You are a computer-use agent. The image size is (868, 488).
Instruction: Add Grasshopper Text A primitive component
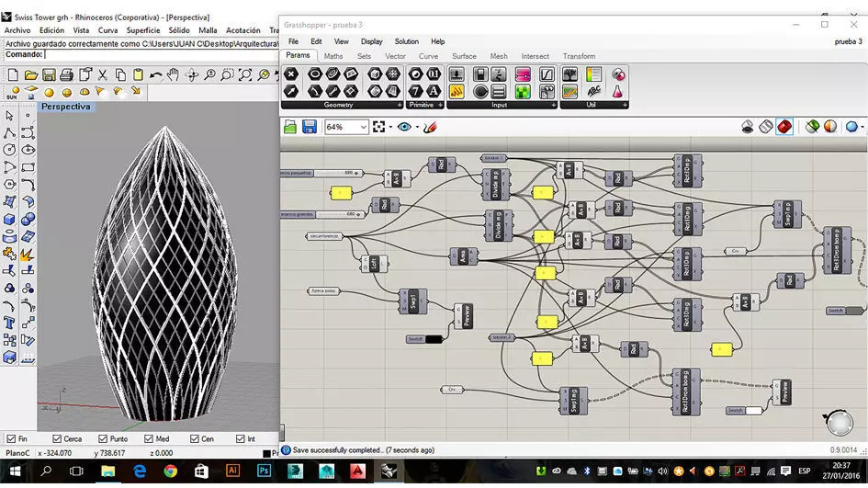pos(434,91)
